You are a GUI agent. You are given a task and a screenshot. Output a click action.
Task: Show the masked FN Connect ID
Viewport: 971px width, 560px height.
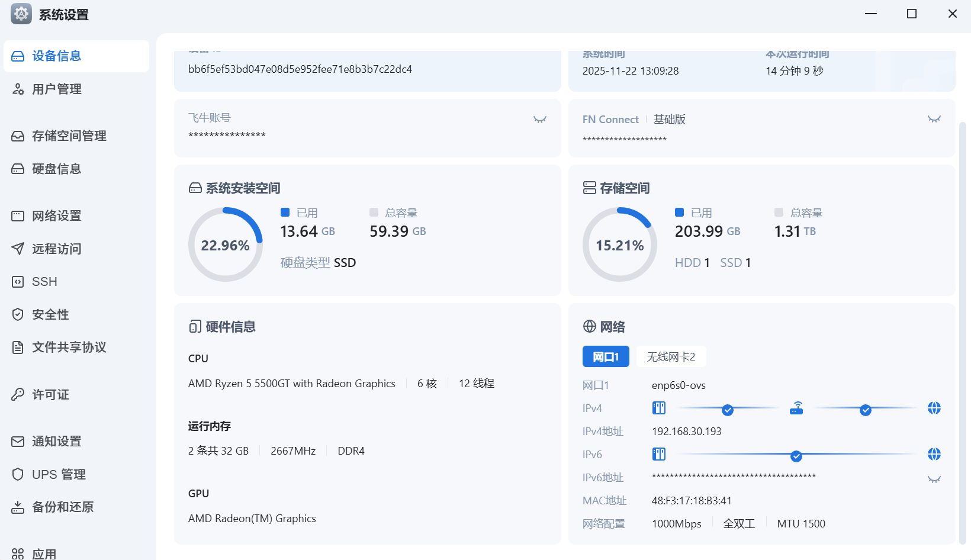click(934, 120)
